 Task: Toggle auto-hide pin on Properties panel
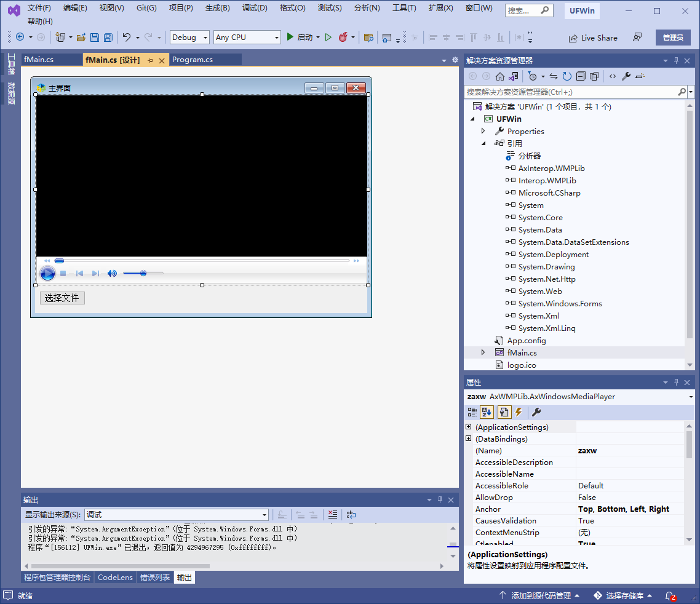[677, 382]
